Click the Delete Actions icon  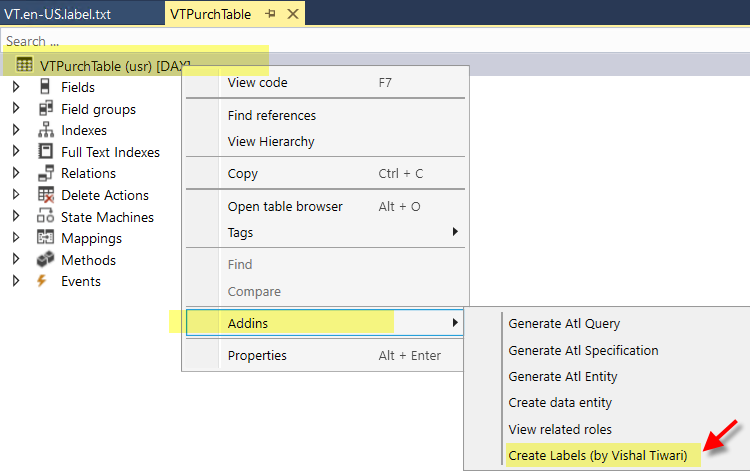(x=46, y=195)
